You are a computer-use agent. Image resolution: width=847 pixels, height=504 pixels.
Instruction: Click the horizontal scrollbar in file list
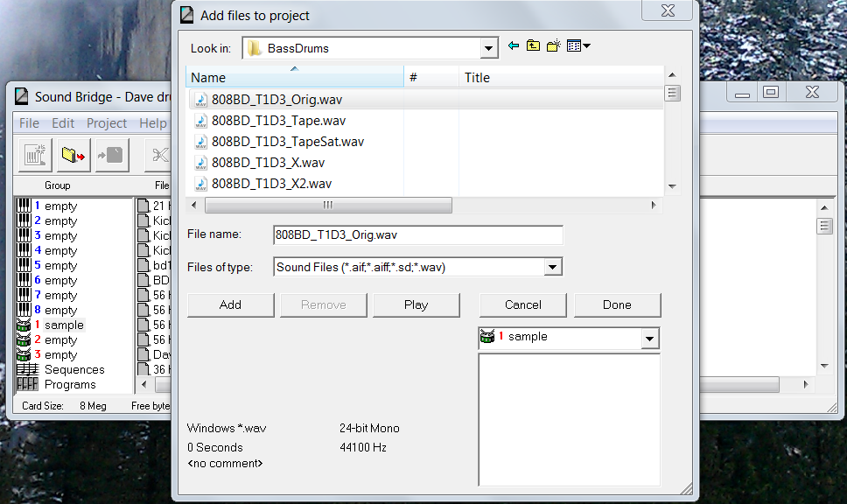point(328,206)
